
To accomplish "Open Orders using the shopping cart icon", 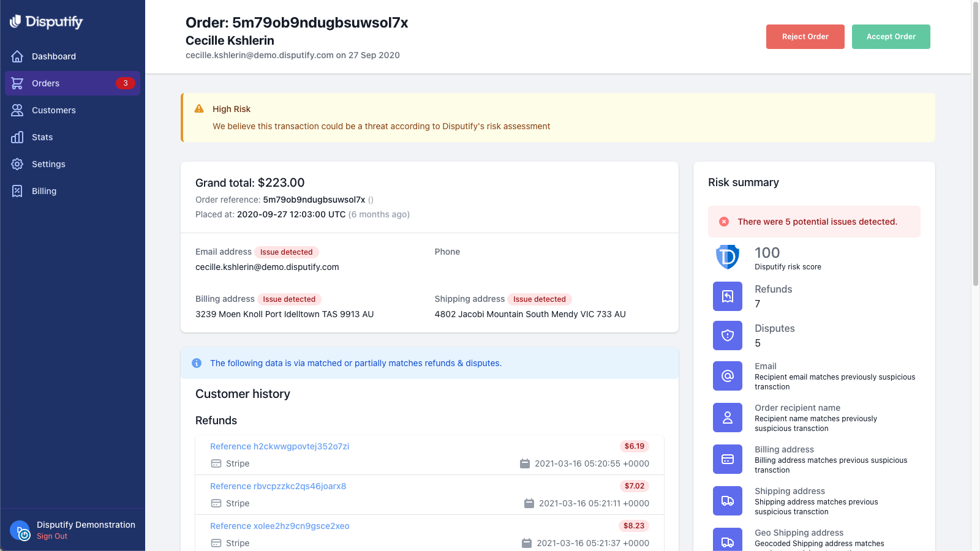I will pos(18,83).
